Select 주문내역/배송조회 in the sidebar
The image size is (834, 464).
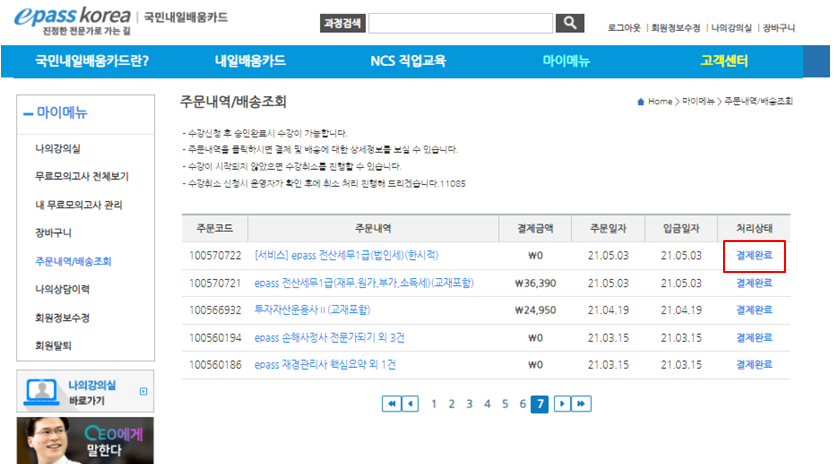coord(73,261)
